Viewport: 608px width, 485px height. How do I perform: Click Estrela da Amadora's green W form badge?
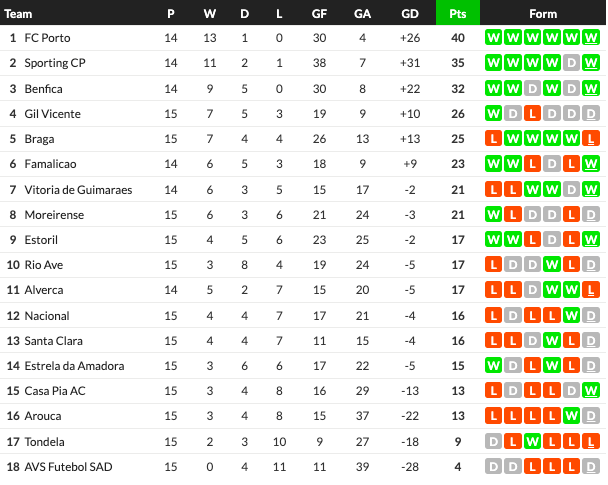(493, 367)
